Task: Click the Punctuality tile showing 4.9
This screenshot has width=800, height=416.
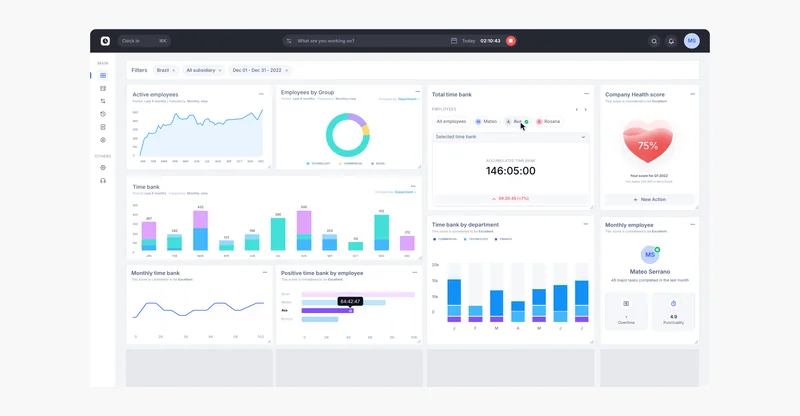Action: pyautogui.click(x=673, y=311)
